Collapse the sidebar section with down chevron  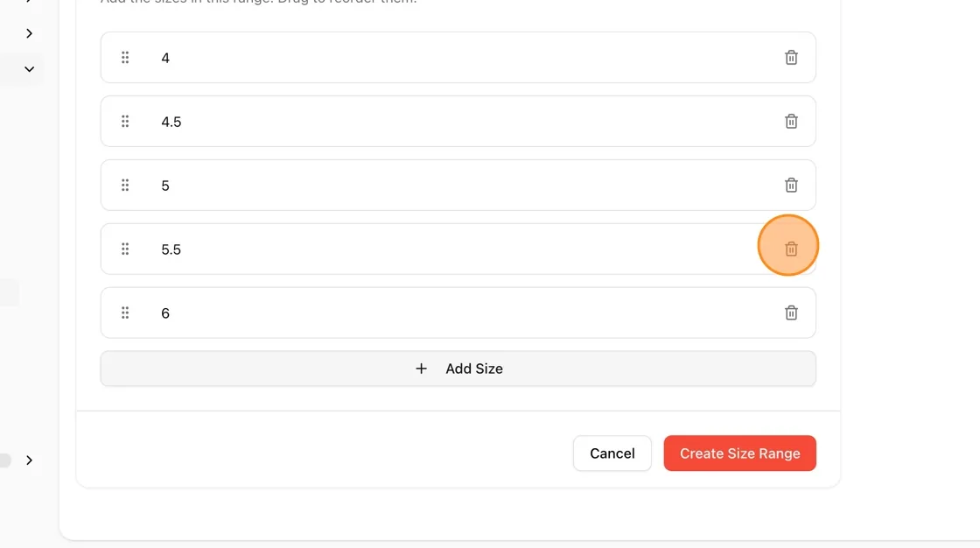click(x=30, y=69)
